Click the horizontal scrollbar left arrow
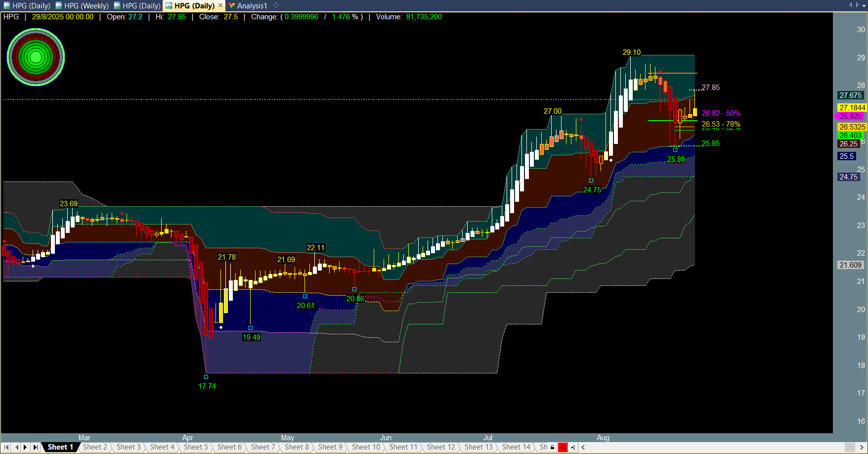The width and height of the screenshot is (868, 454). tap(583, 447)
